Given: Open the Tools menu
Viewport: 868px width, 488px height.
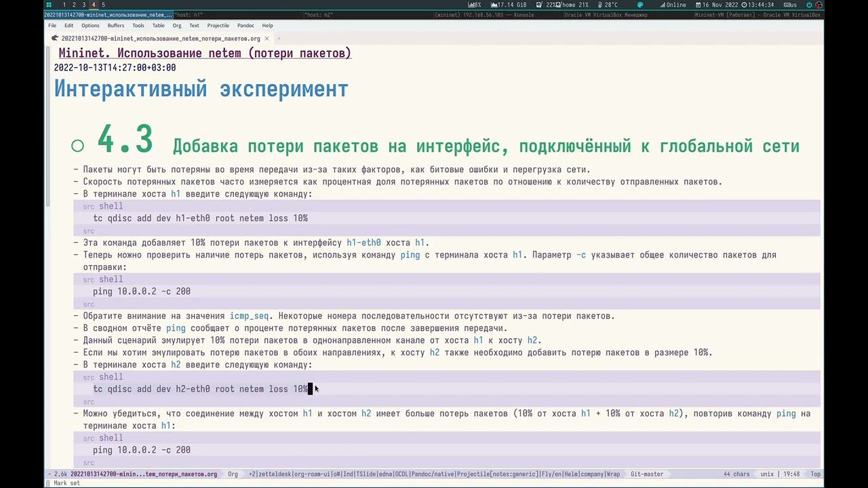Looking at the screenshot, I should (x=138, y=26).
